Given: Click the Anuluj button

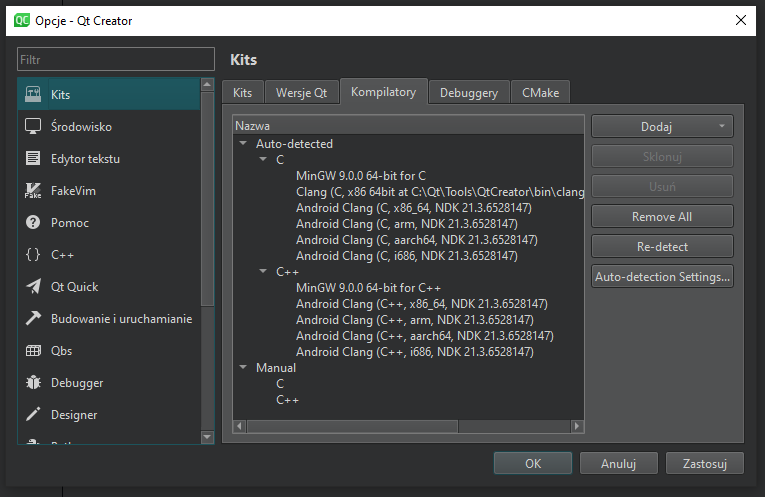Looking at the screenshot, I should [619, 463].
